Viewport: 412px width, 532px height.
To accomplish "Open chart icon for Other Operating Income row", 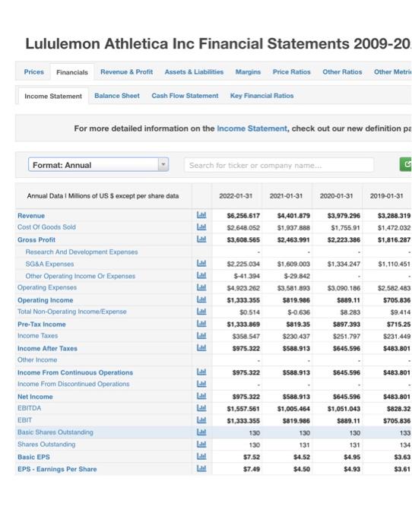I will tap(201, 275).
